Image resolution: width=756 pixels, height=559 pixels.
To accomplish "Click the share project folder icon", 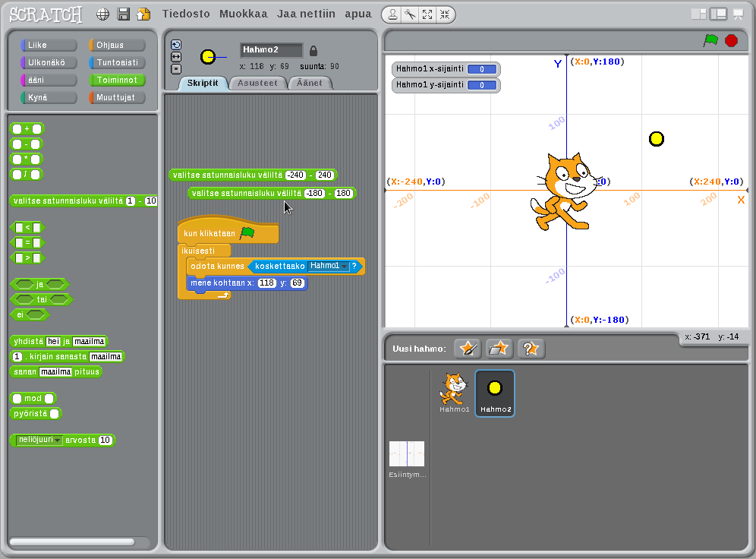I will [x=143, y=14].
